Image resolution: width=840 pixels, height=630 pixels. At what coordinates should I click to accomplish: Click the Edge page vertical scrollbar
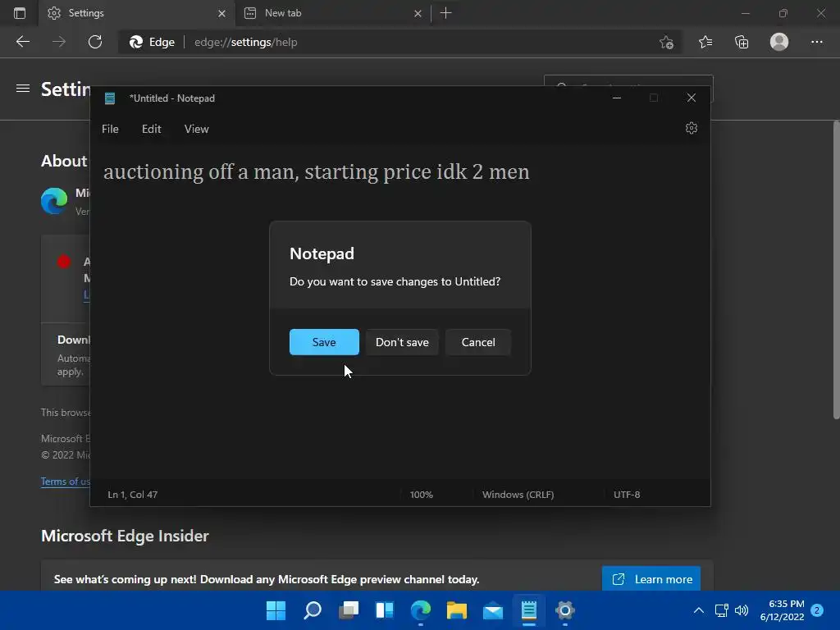pos(836,270)
